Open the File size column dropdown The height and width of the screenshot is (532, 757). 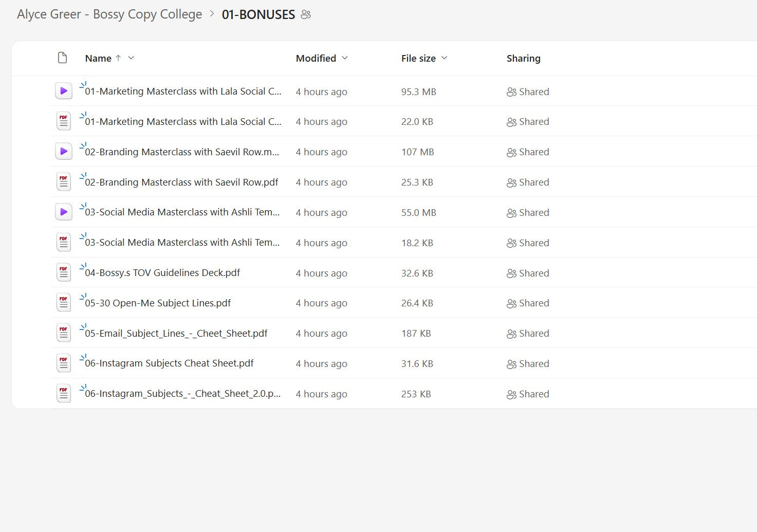tap(445, 58)
